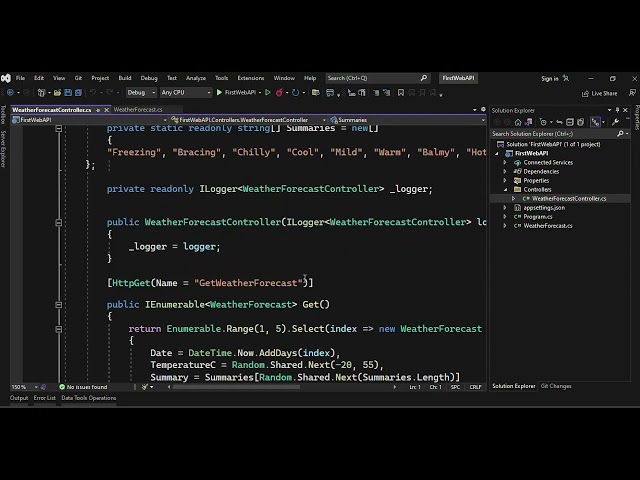Open Solution Explorer Properties wrench icon
Viewport: 640px width, 480px height.
616,122
